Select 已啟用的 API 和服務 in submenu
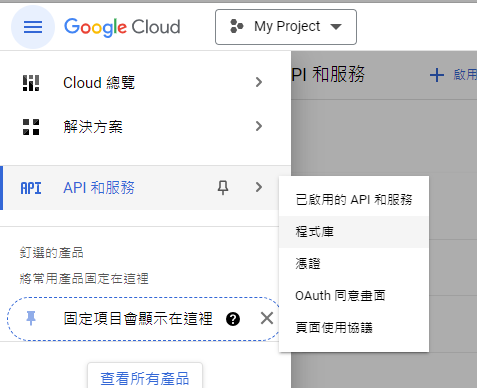477x388 pixels. coord(354,200)
